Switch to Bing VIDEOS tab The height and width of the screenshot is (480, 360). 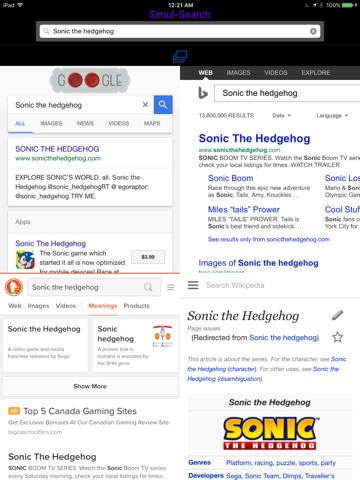(x=276, y=73)
